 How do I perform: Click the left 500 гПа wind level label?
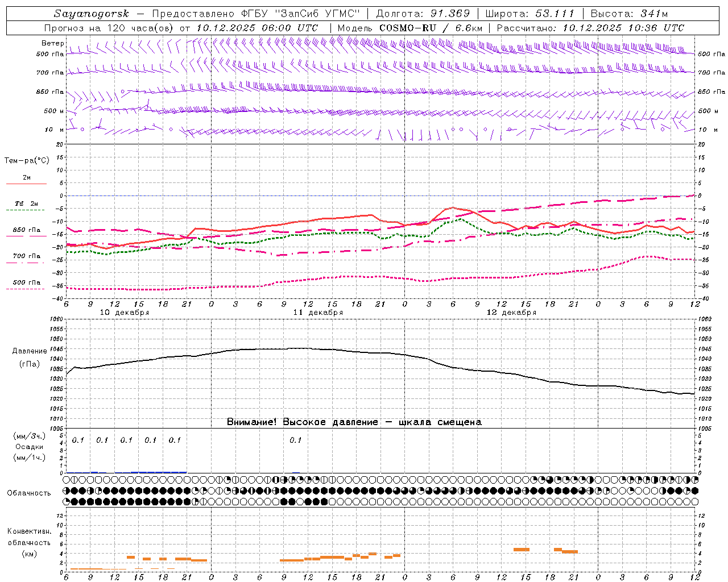coord(50,54)
